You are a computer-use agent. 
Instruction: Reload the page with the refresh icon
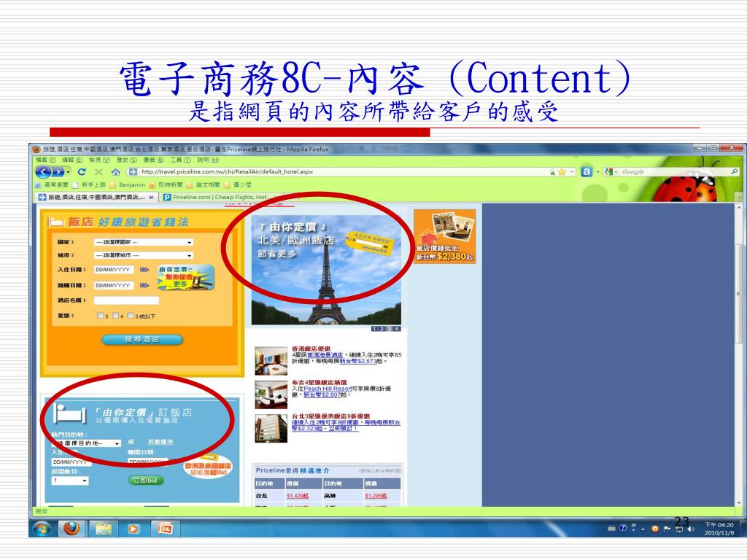coord(82,172)
